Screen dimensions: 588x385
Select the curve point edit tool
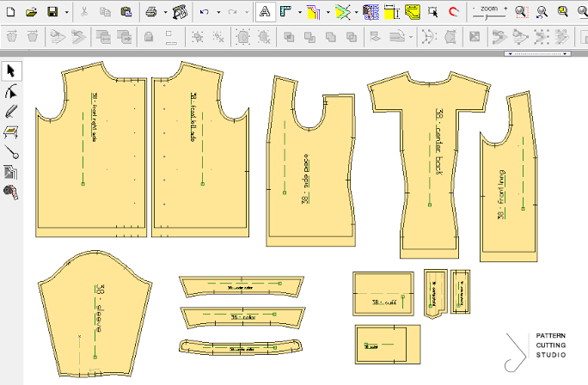coord(11,91)
